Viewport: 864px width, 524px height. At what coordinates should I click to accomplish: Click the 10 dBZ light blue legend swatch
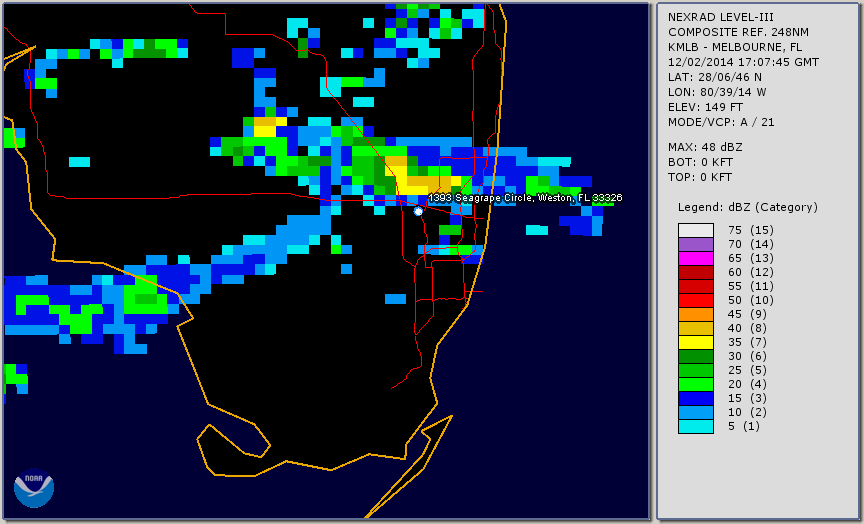[695, 412]
